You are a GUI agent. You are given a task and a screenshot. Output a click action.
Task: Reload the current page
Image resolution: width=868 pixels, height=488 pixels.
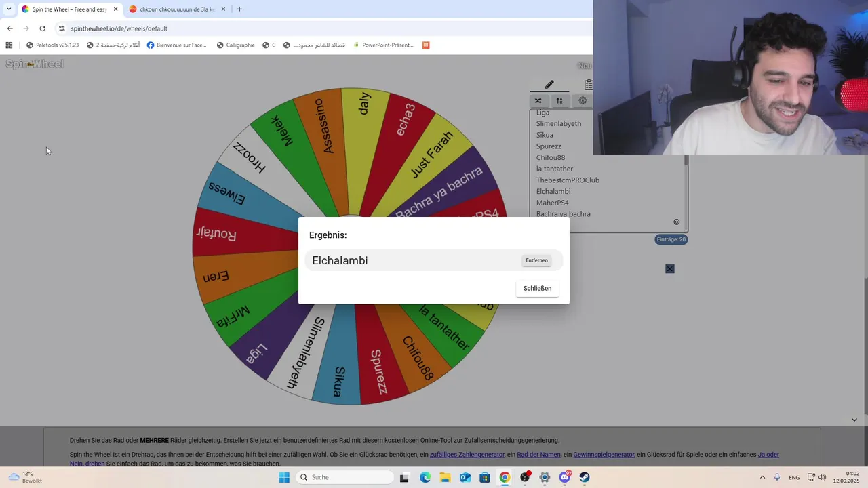(x=42, y=28)
